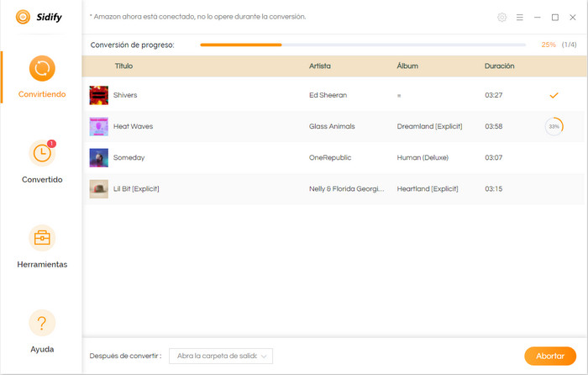The width and height of the screenshot is (588, 375).
Task: Click the Heat Waves album cover thumbnail
Action: pyautogui.click(x=98, y=126)
